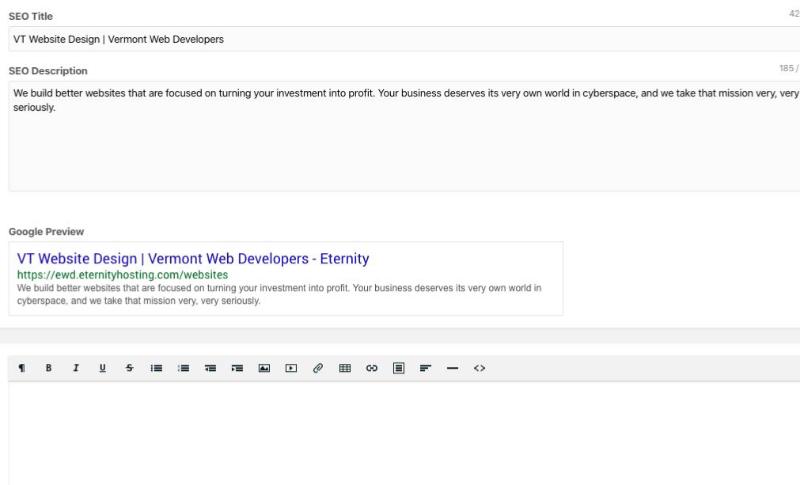
Task: Insert an image via picture icon
Action: (264, 368)
